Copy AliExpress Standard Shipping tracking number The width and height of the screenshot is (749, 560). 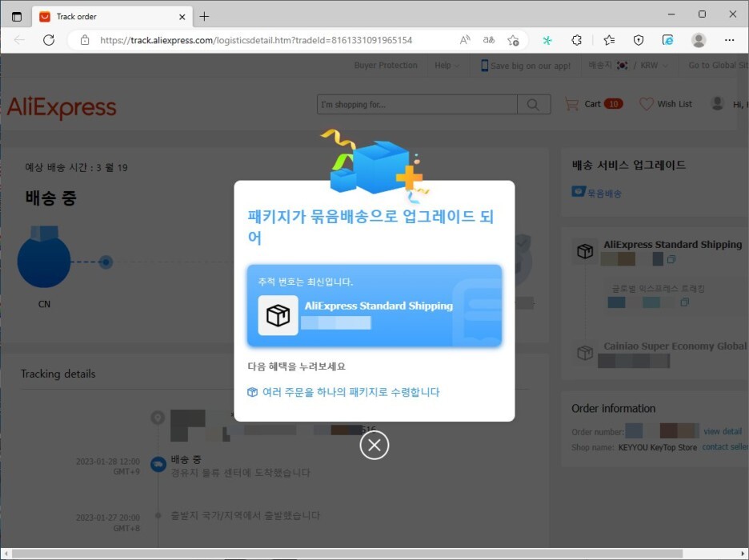pyautogui.click(x=671, y=259)
